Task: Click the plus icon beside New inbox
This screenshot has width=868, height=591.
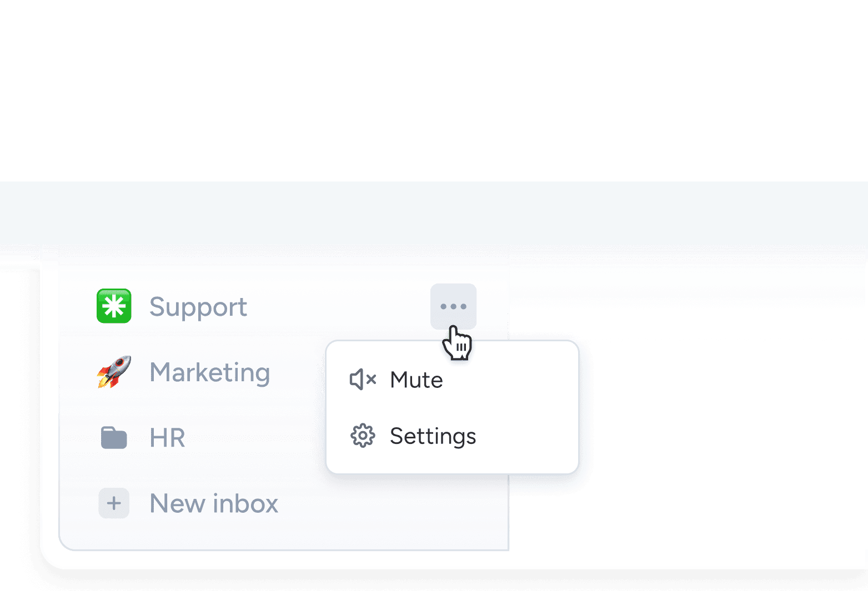Action: (114, 503)
